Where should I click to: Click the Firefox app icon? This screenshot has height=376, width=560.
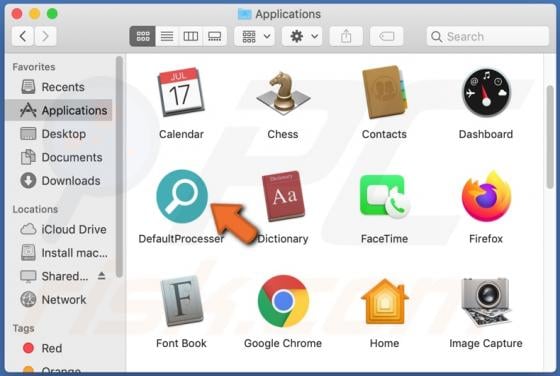point(486,196)
